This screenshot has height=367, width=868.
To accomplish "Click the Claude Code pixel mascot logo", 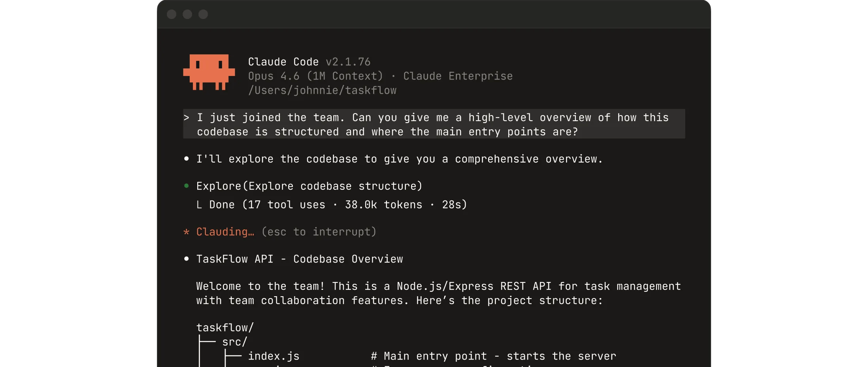I will coord(209,72).
